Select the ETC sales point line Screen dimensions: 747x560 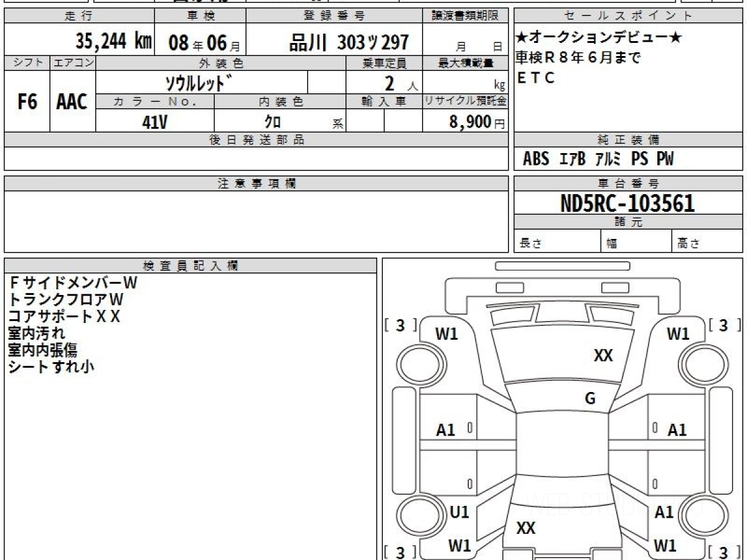535,78
